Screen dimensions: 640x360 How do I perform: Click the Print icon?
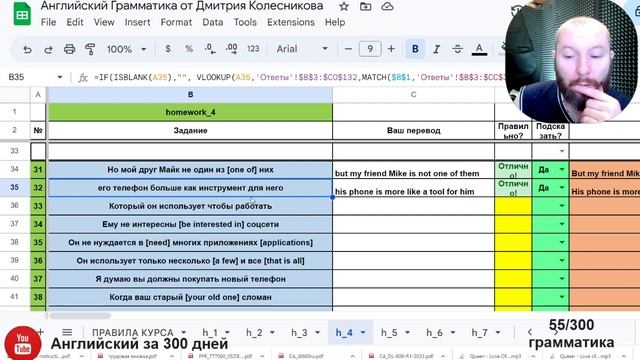(x=69, y=49)
